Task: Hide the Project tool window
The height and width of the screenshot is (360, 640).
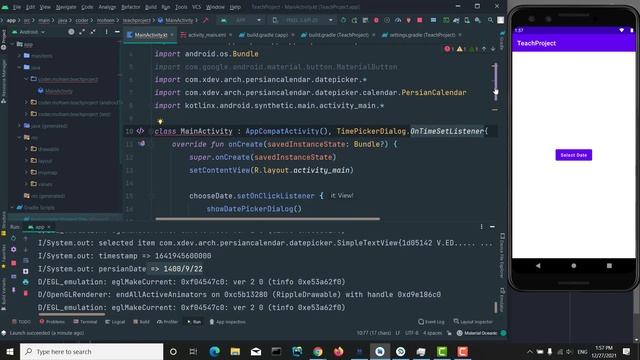Action: point(117,32)
